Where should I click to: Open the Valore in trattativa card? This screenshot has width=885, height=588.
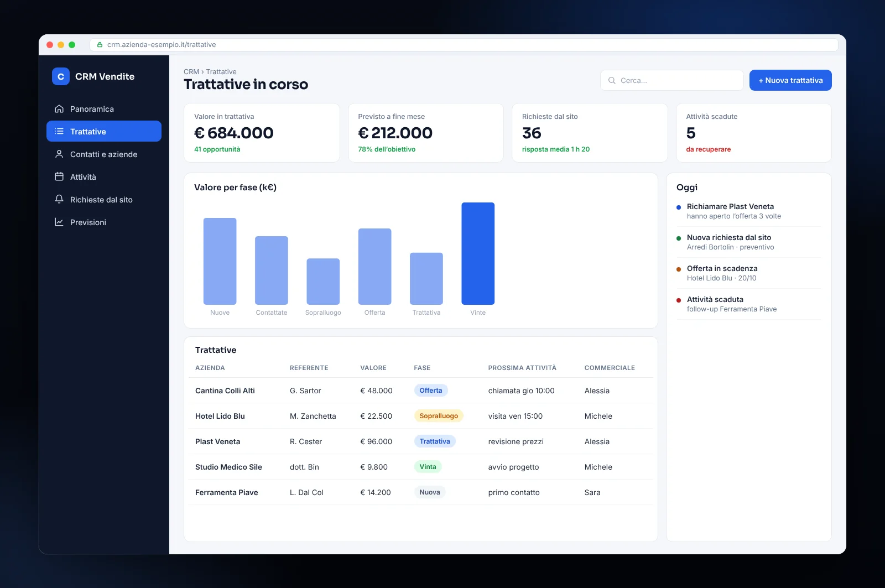pos(262,133)
